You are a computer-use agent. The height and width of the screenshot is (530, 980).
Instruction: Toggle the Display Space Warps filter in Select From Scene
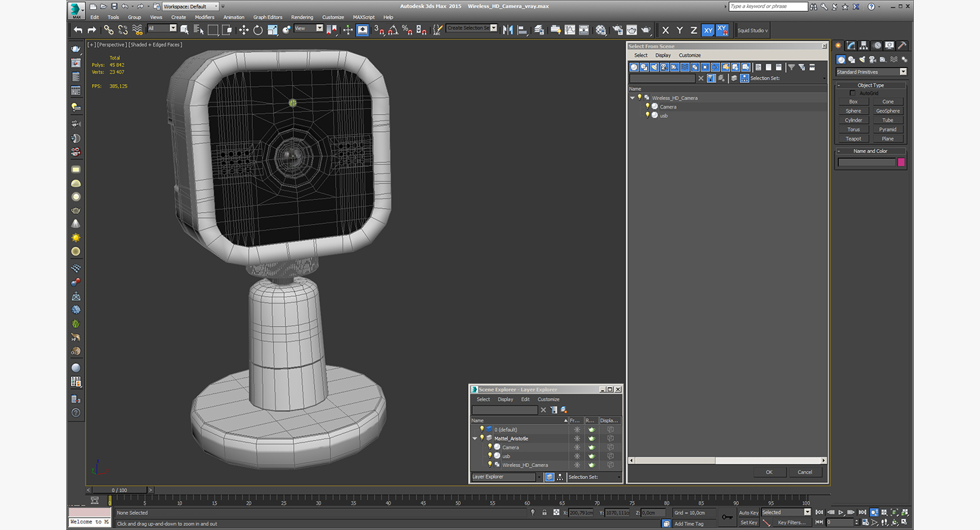pos(685,67)
